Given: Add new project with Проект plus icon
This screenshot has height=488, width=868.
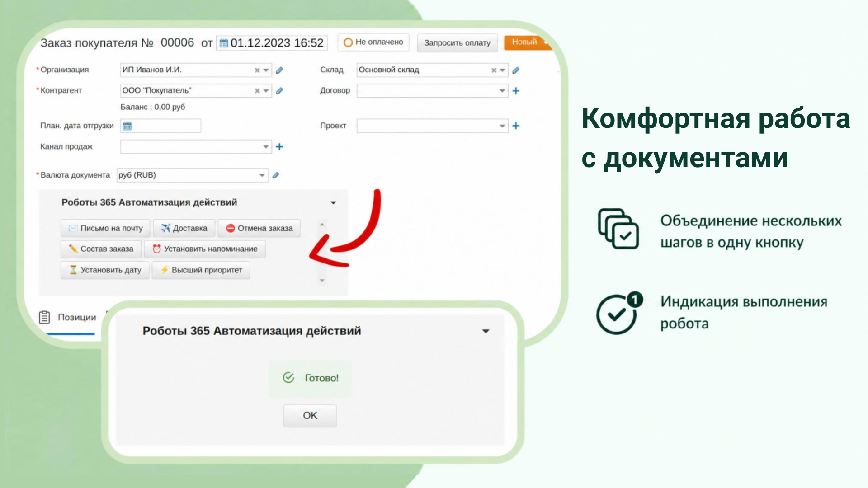Looking at the screenshot, I should point(516,126).
